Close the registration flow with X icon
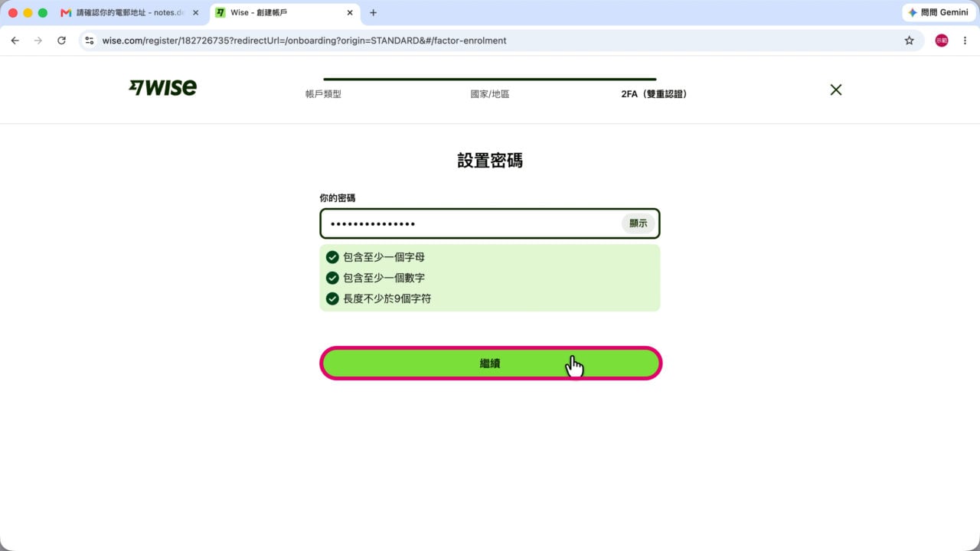This screenshot has width=980, height=551. pyautogui.click(x=836, y=90)
